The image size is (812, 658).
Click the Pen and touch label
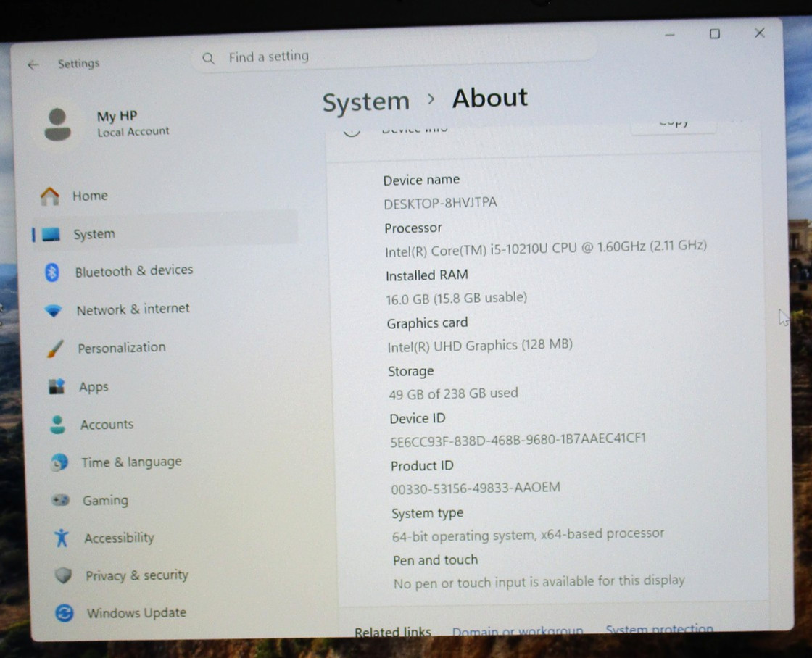click(435, 560)
